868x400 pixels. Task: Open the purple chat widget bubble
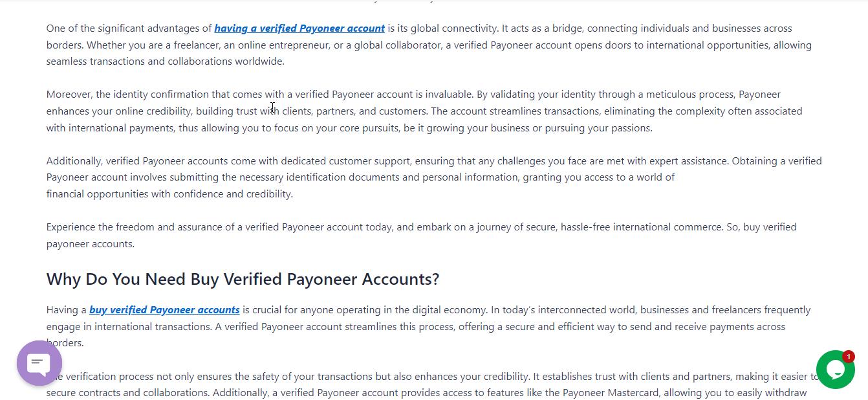tap(39, 363)
